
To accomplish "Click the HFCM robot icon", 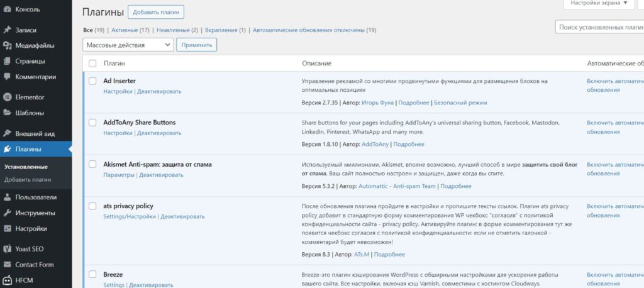I will (x=7, y=280).
